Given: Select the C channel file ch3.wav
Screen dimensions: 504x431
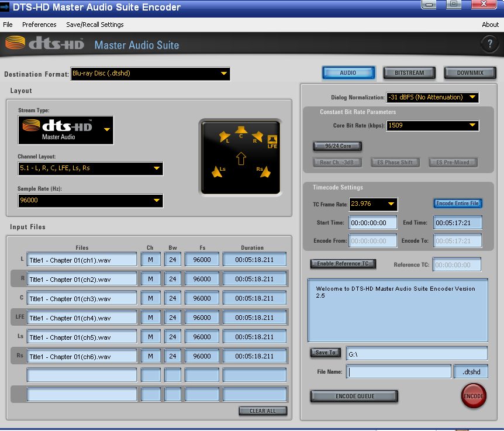Looking at the screenshot, I should coord(82,298).
